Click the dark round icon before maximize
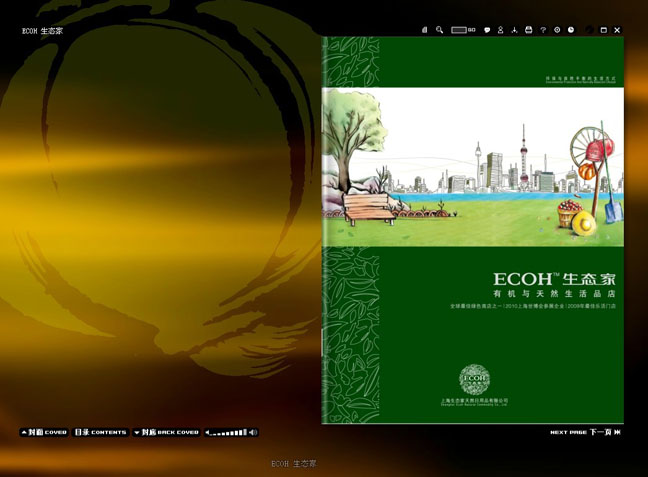The height and width of the screenshot is (477, 648). point(590,30)
